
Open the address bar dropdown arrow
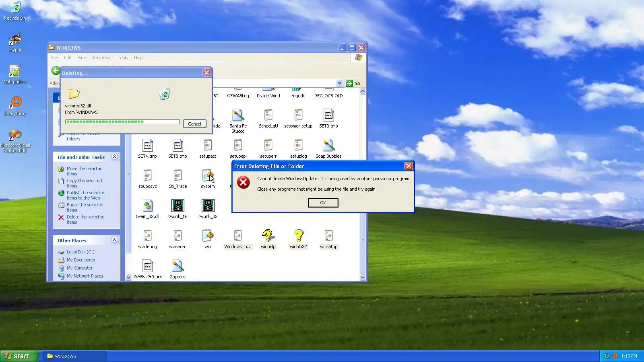339,83
